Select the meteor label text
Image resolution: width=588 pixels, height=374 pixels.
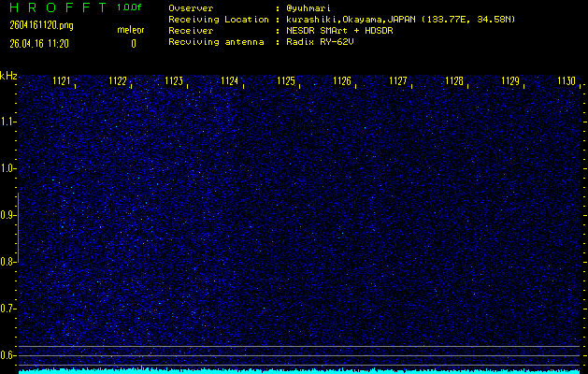pyautogui.click(x=130, y=30)
